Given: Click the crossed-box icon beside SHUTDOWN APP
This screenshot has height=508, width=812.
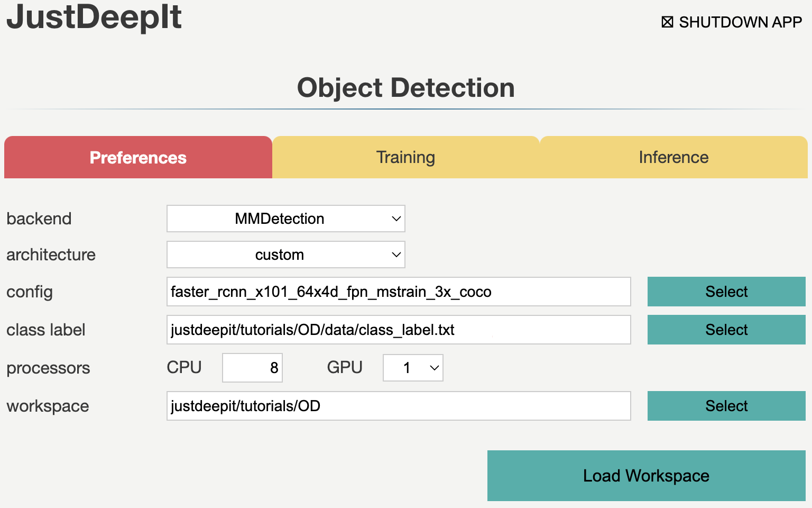Looking at the screenshot, I should click(x=667, y=22).
